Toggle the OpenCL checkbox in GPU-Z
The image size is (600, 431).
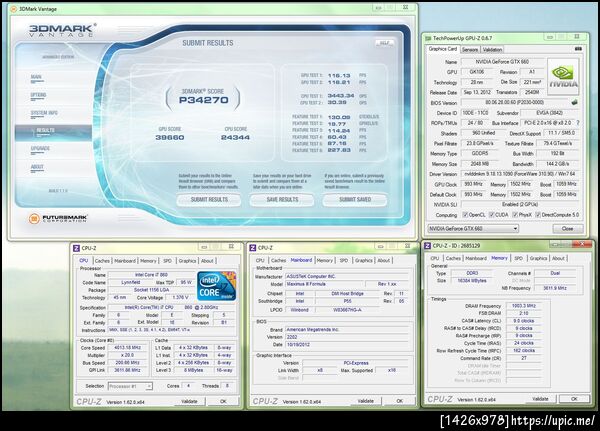(x=465, y=215)
